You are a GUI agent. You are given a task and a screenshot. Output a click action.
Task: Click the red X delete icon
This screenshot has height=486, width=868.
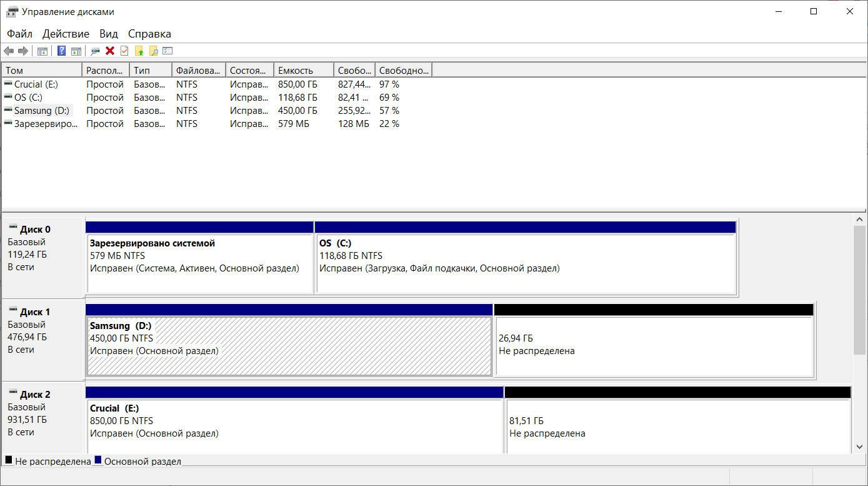(110, 51)
